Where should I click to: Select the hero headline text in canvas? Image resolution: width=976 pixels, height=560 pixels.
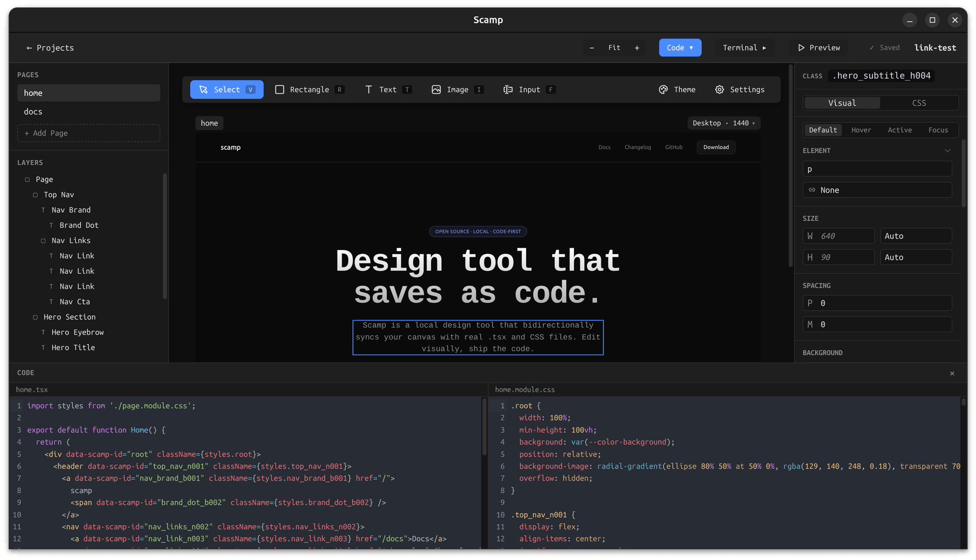[x=478, y=277]
